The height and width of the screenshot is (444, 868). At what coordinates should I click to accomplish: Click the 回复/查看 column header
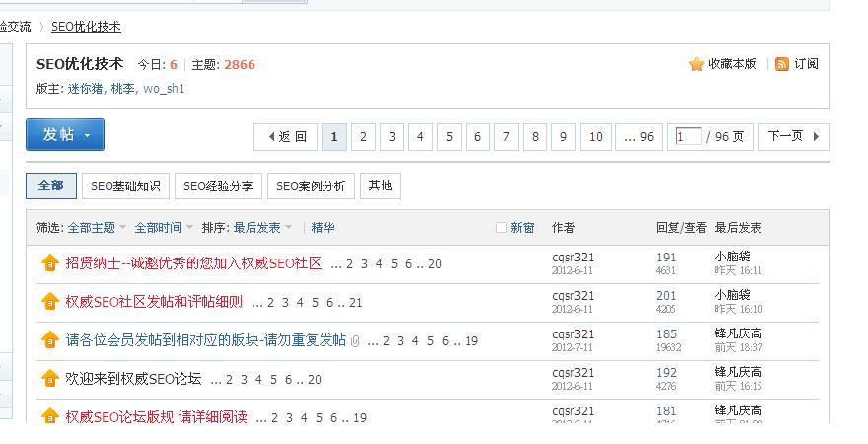click(x=682, y=228)
